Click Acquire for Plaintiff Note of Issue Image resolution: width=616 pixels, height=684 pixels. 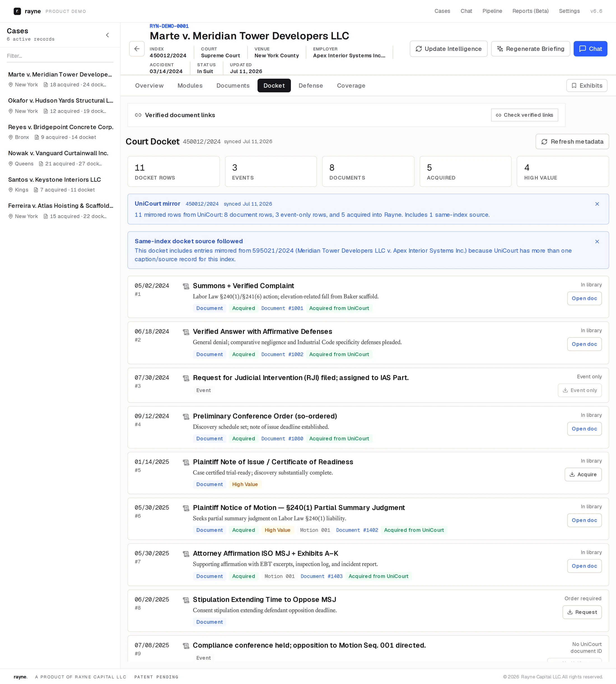[x=583, y=474]
